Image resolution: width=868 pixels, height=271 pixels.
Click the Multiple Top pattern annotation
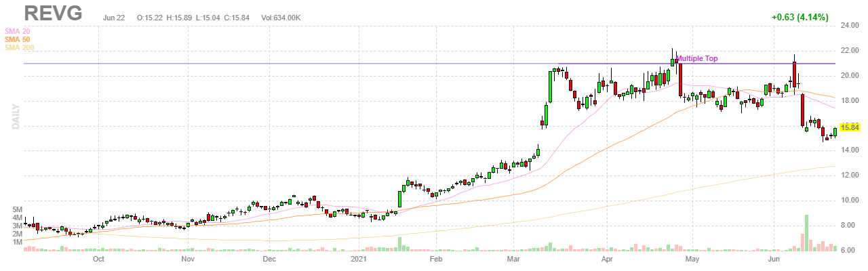point(696,59)
